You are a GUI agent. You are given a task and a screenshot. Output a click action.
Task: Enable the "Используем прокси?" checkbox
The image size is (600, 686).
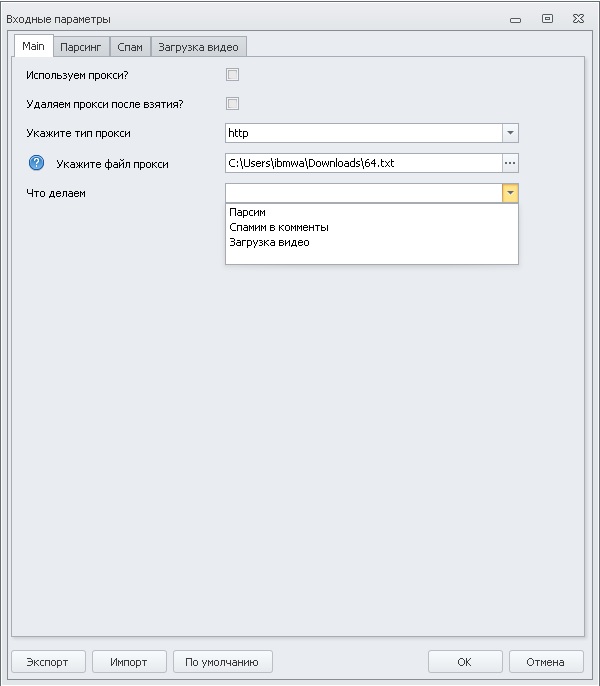pyautogui.click(x=233, y=74)
